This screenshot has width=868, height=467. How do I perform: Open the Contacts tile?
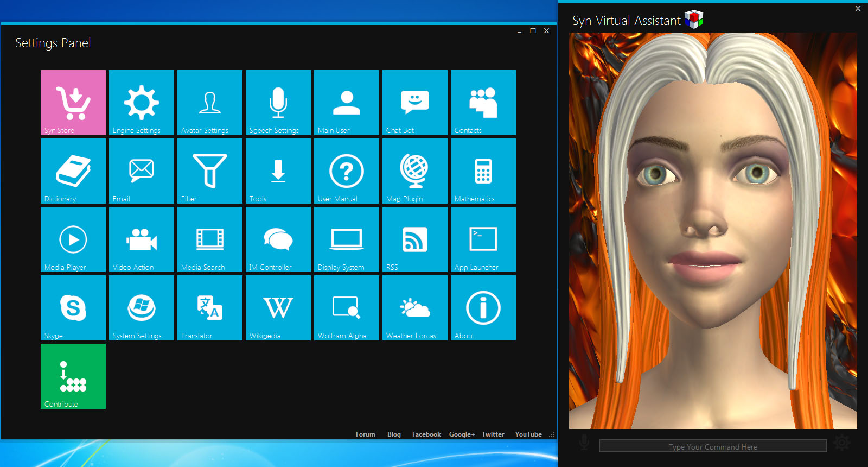tap(483, 103)
